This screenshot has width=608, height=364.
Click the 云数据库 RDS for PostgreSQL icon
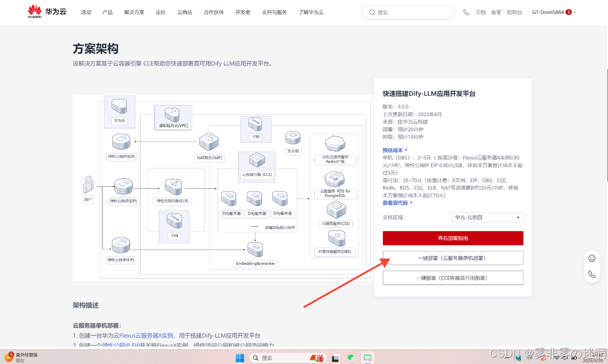[335, 179]
